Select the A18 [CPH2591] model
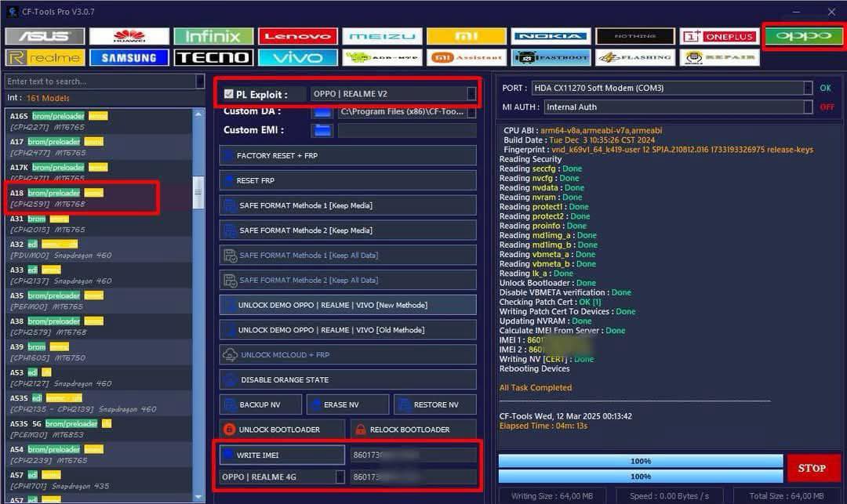 [99, 198]
